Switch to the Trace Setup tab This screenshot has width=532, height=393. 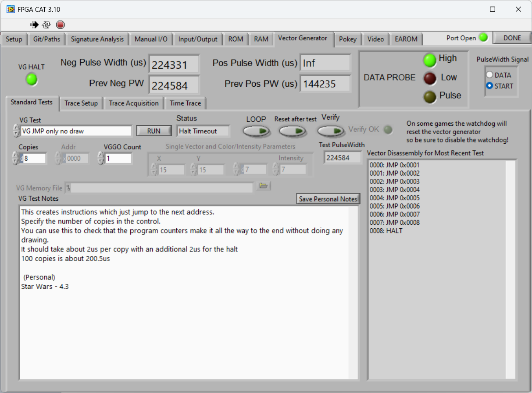81,103
